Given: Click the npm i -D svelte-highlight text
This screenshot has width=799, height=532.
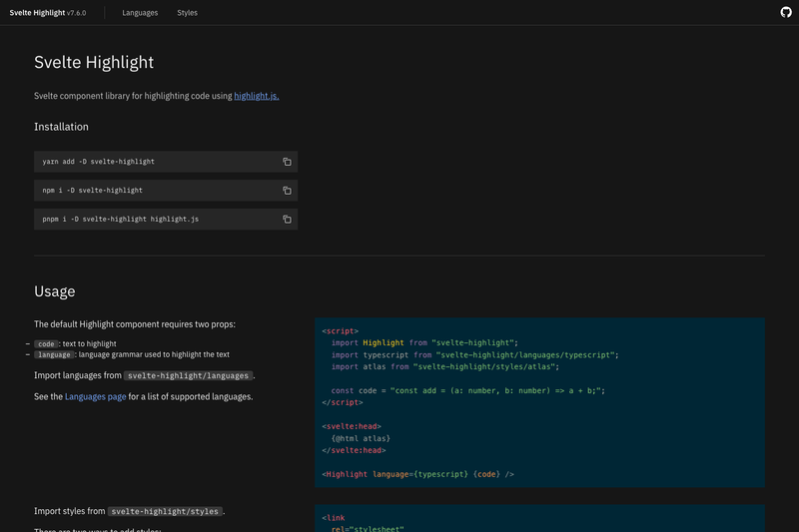Looking at the screenshot, I should (92, 191).
